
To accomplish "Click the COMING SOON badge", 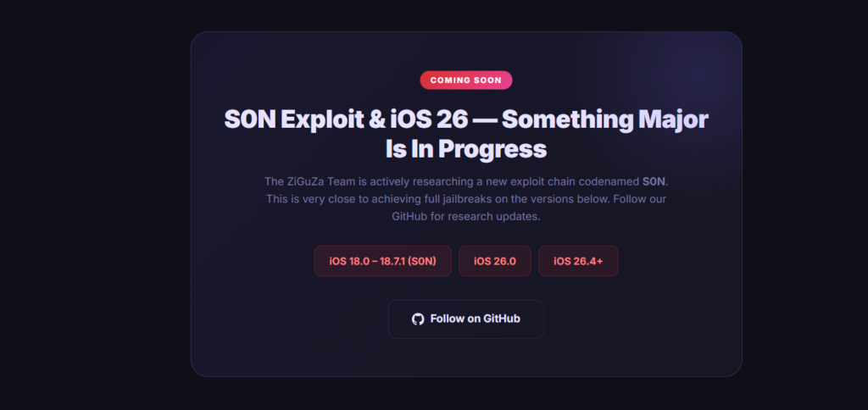I will tap(466, 80).
